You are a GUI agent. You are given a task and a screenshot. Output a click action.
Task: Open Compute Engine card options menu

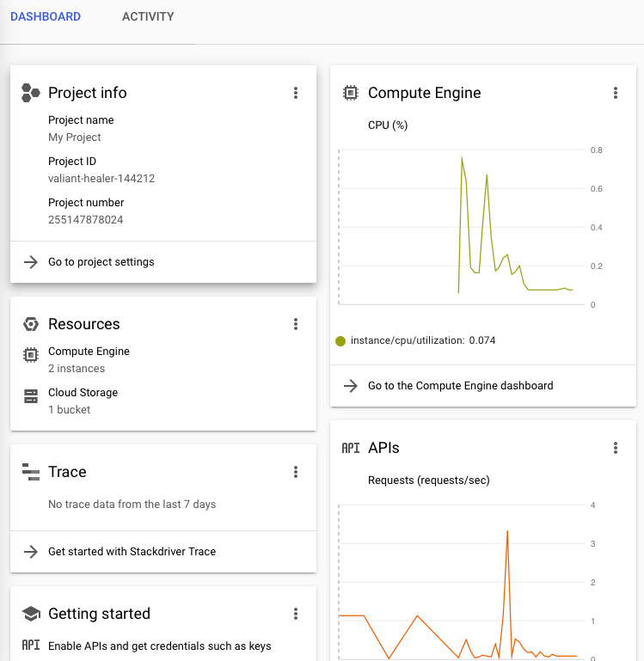click(616, 93)
